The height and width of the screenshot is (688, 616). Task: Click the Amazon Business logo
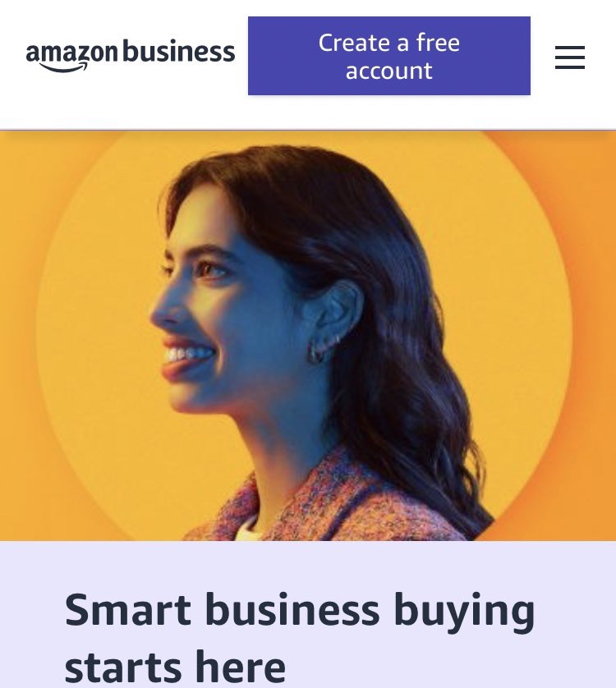[x=131, y=56]
